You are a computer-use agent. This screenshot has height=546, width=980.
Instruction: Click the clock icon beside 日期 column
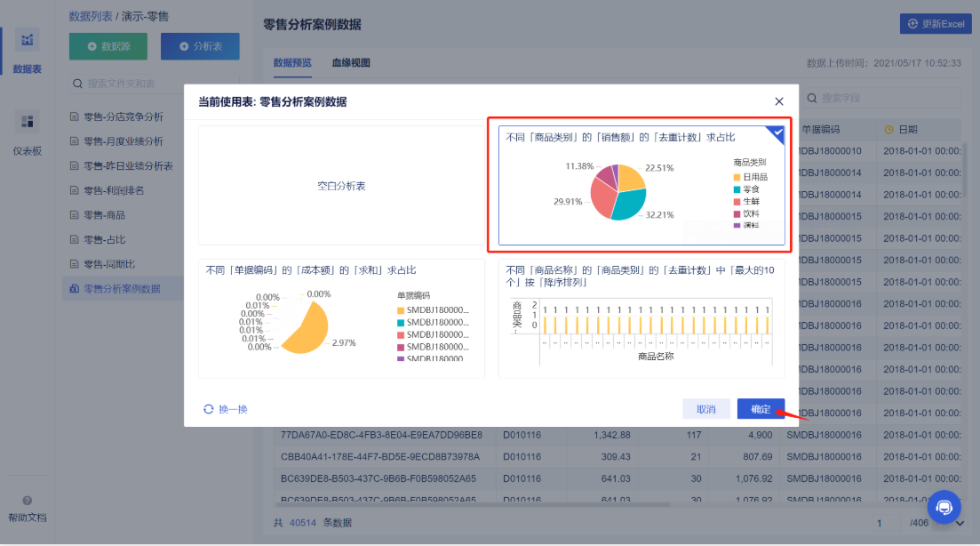click(x=888, y=130)
